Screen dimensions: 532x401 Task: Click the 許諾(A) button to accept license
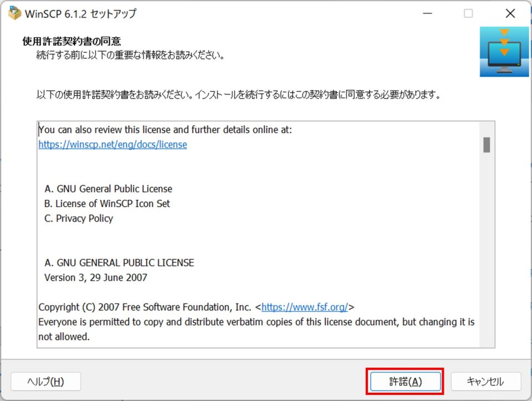point(405,382)
